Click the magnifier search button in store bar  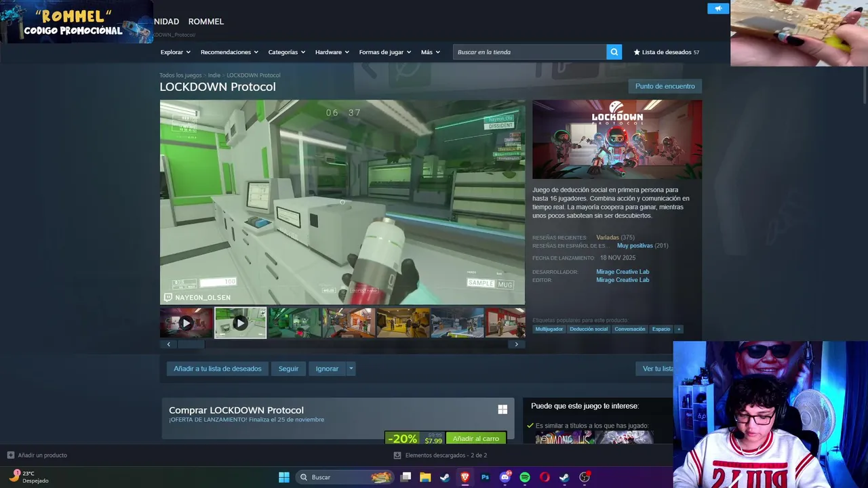pyautogui.click(x=614, y=52)
